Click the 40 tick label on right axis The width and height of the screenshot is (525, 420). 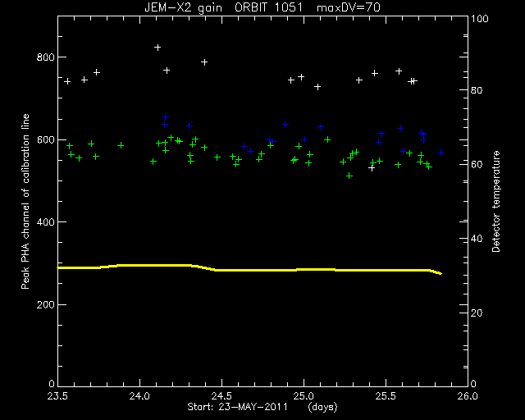[477, 239]
